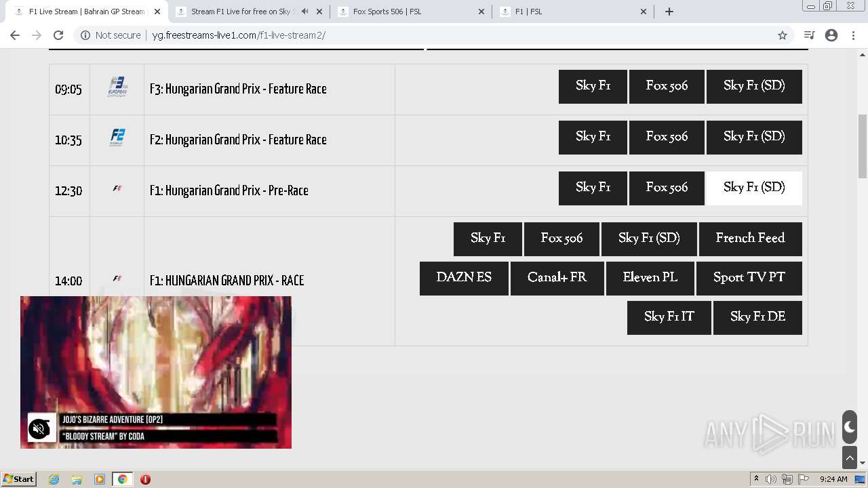Go back using the browser back arrow

pos(15,35)
